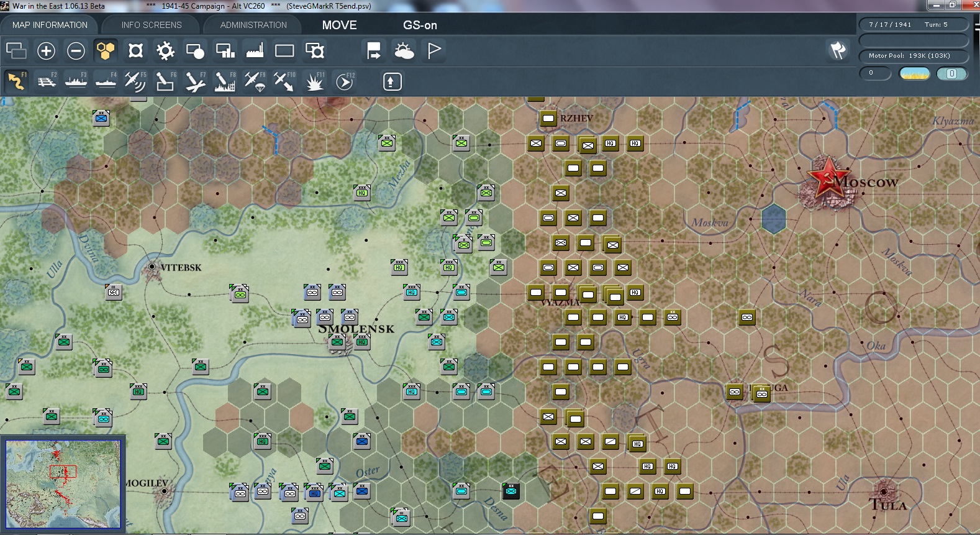980x535 pixels.
Task: Select the F4 ship mode icon
Action: 106,81
